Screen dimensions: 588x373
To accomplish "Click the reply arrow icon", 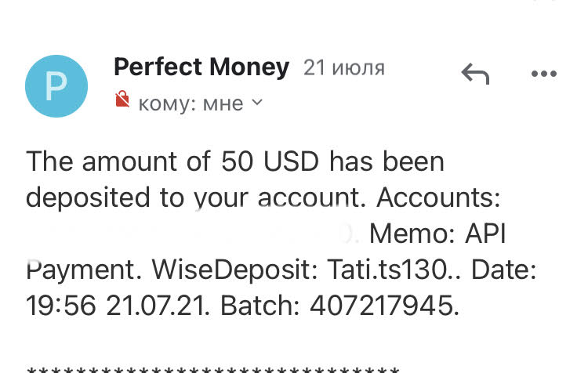I will [x=475, y=74].
